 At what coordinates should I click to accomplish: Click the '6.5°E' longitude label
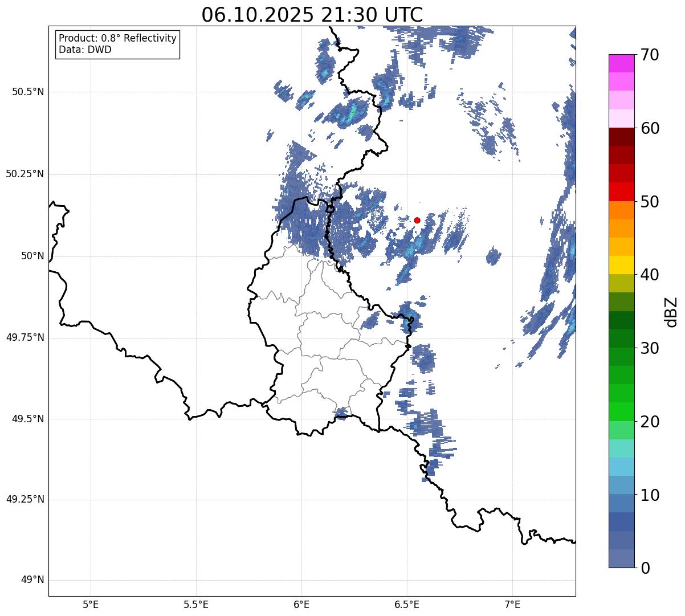tap(407, 604)
